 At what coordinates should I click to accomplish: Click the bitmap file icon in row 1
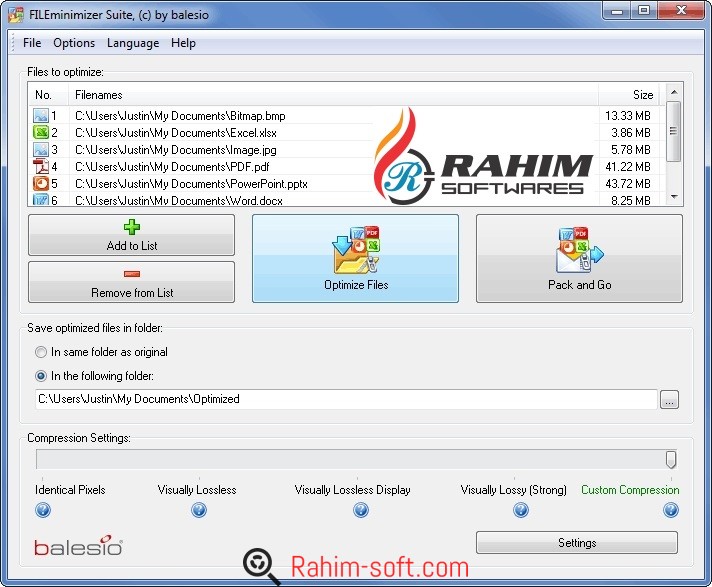tap(41, 115)
